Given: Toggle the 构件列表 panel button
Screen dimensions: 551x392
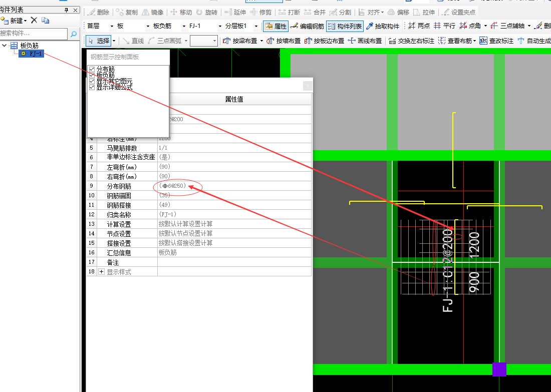Looking at the screenshot, I should 345,26.
